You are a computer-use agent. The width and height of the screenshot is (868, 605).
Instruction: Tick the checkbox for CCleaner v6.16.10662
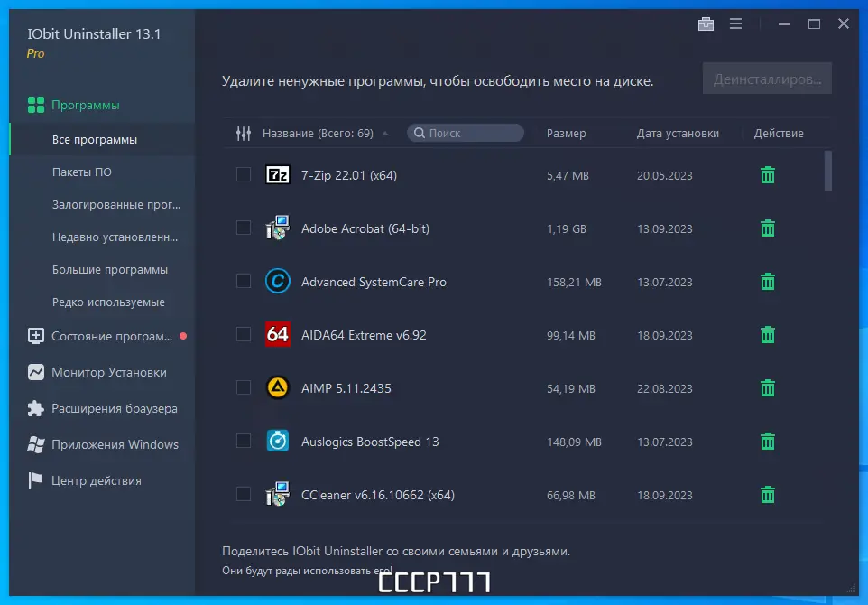[244, 494]
